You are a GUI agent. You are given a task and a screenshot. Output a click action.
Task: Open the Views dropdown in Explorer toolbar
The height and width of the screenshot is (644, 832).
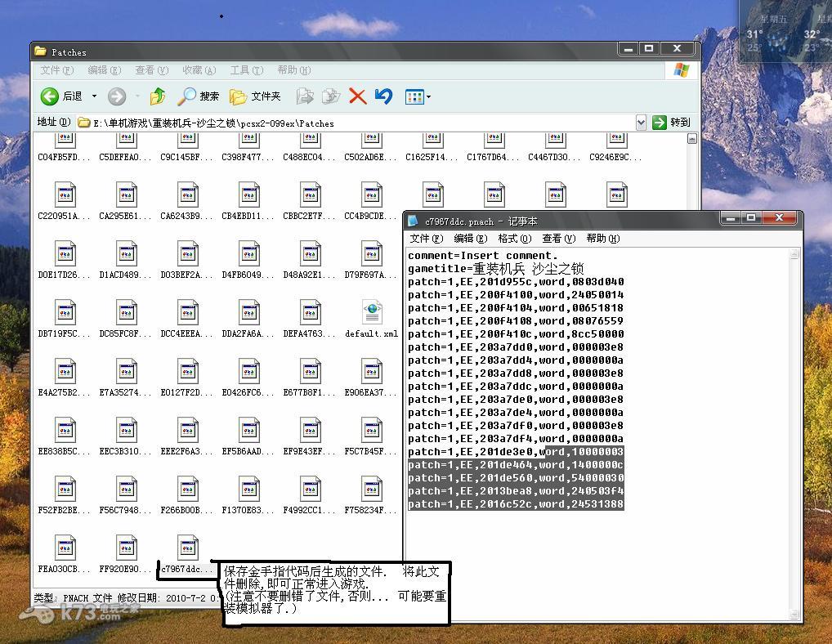(x=418, y=97)
